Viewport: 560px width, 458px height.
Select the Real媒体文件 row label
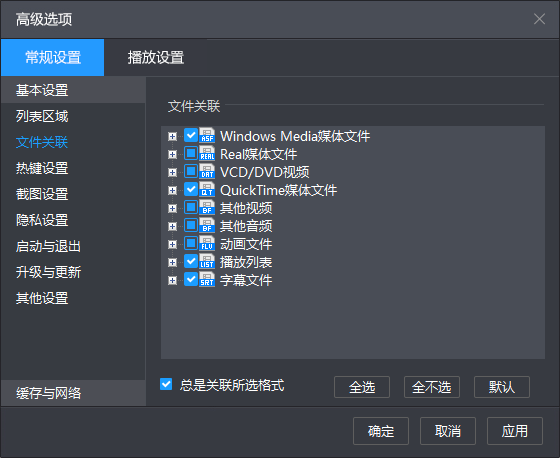tap(259, 154)
